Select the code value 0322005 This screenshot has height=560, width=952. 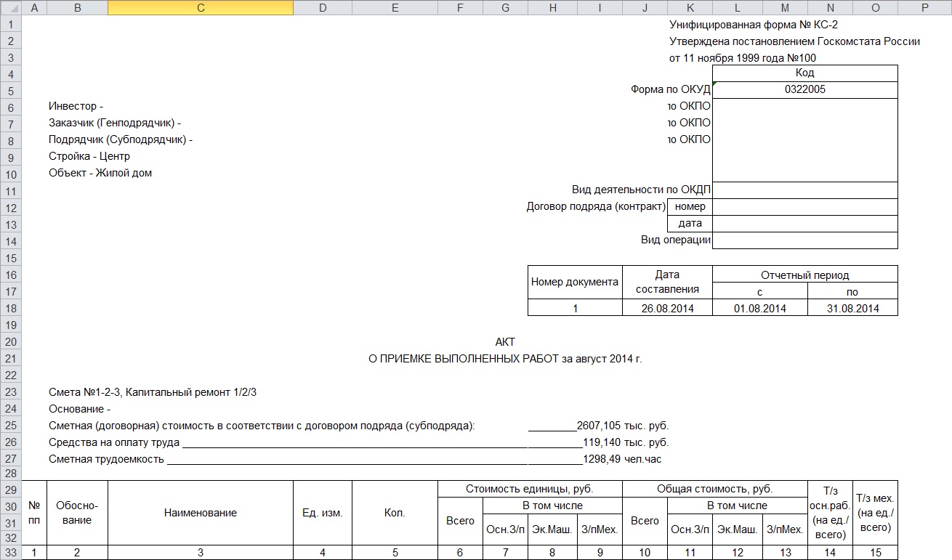coord(805,90)
